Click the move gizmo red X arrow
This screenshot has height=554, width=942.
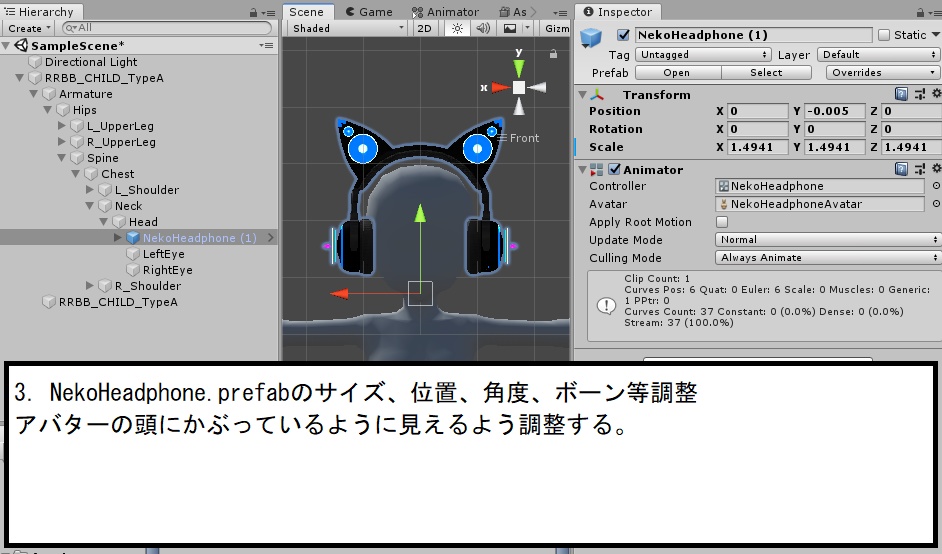click(339, 294)
